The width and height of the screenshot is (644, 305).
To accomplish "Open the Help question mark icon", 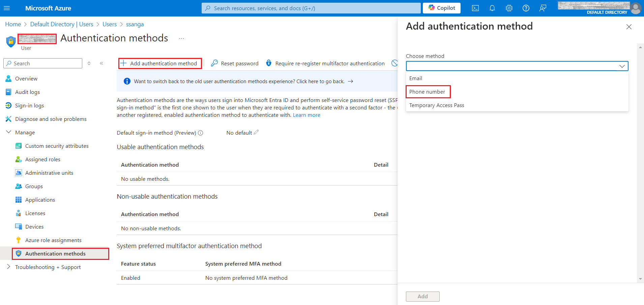I will [x=526, y=8].
